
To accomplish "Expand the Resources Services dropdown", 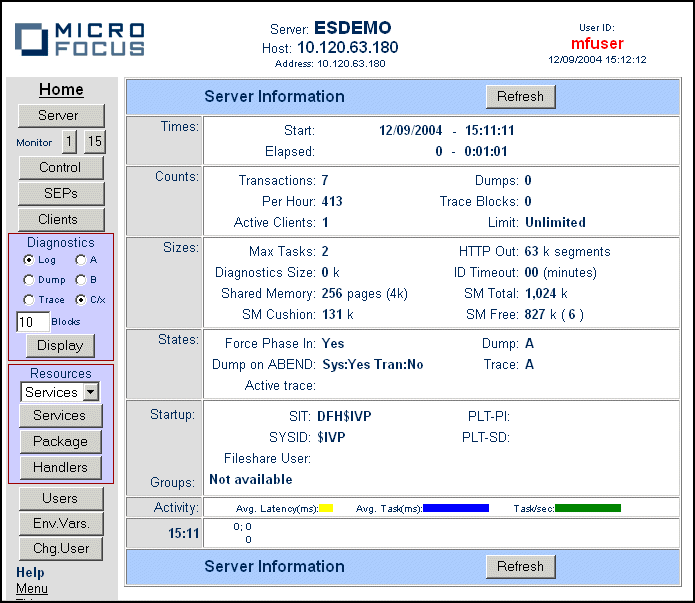I will pos(91,392).
